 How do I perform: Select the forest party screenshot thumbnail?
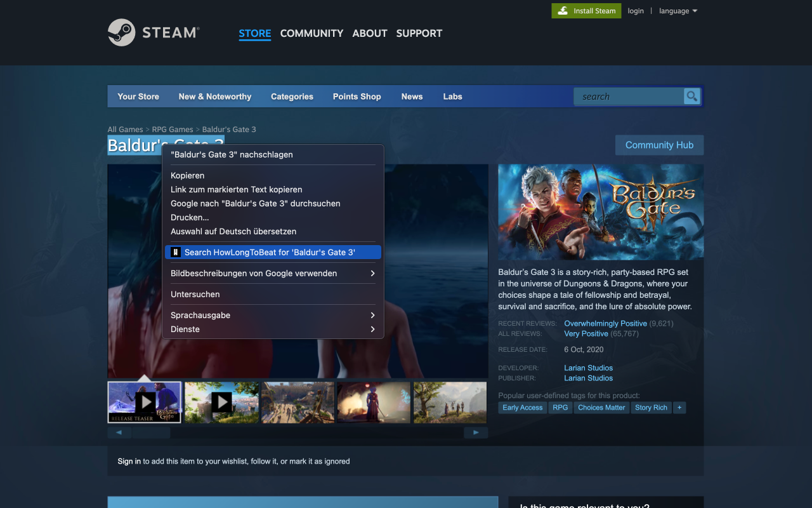click(x=450, y=402)
